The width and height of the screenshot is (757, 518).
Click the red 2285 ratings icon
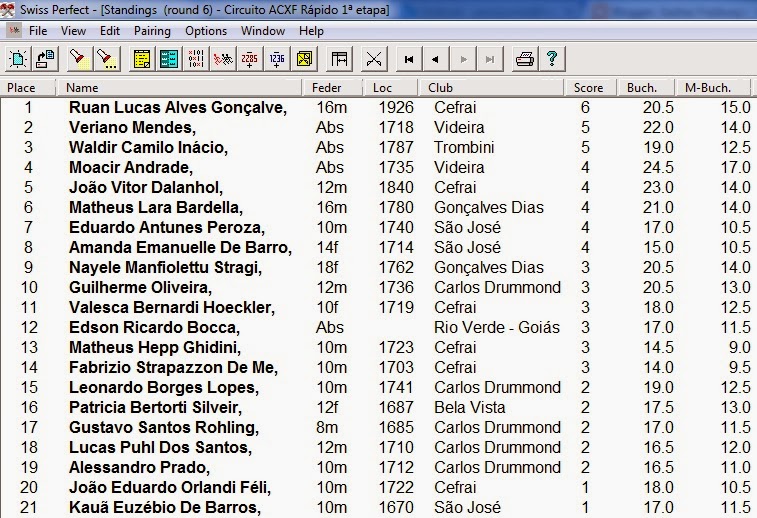coord(250,59)
